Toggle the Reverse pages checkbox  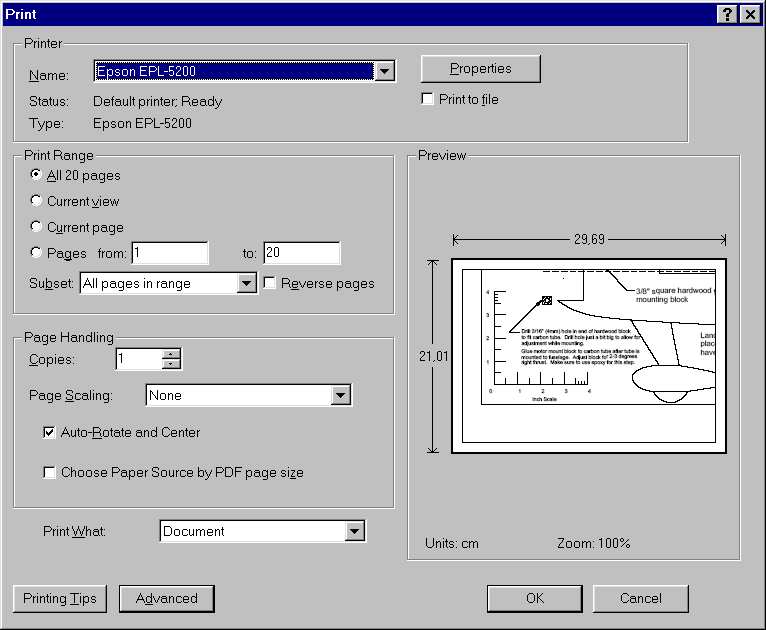pos(270,284)
